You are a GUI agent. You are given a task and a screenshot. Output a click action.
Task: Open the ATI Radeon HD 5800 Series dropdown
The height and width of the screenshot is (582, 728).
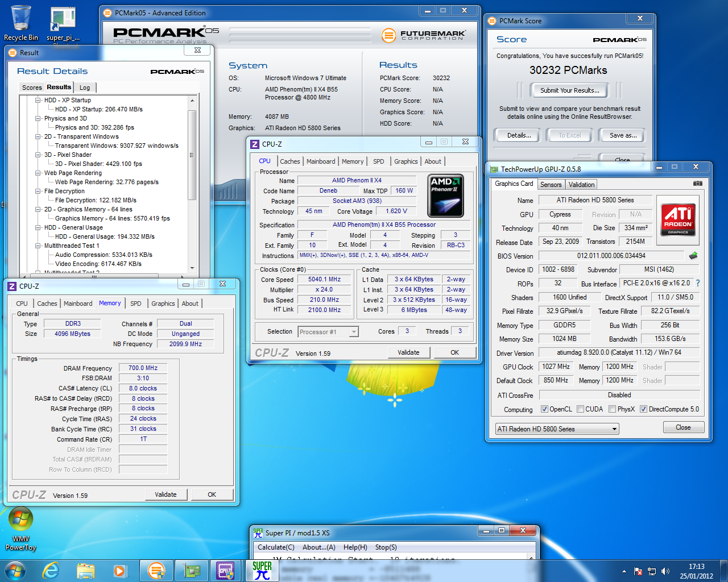click(x=557, y=429)
